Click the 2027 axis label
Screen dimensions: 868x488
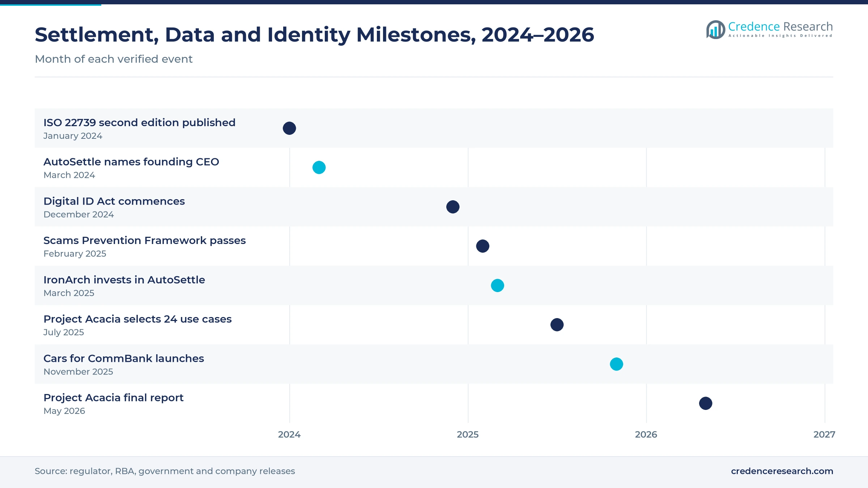tap(824, 435)
